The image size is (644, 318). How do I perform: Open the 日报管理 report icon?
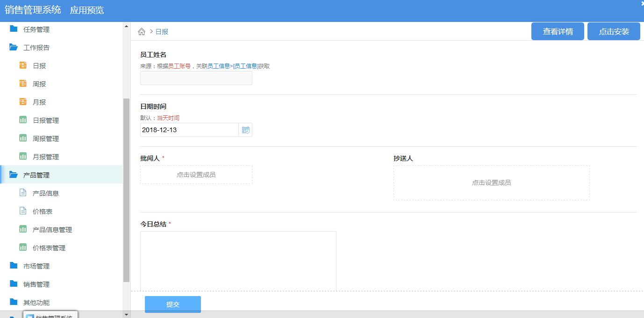[x=22, y=120]
